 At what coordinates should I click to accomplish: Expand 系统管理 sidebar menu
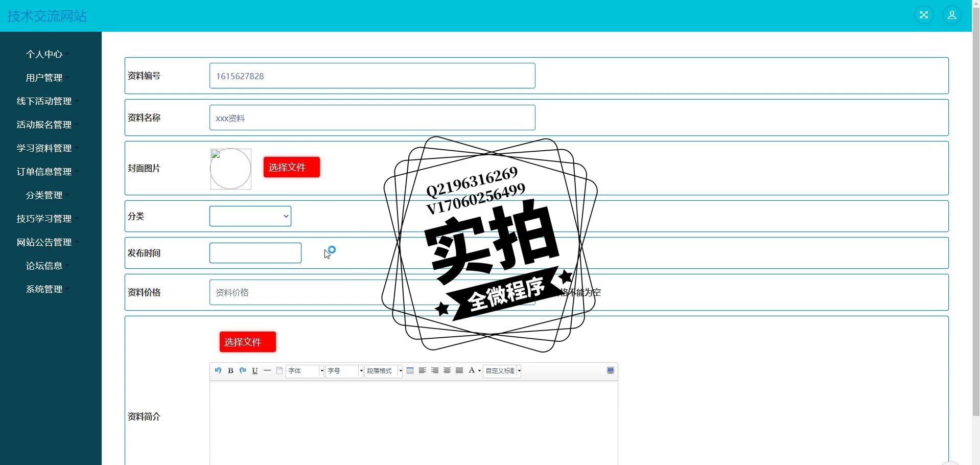(x=47, y=289)
